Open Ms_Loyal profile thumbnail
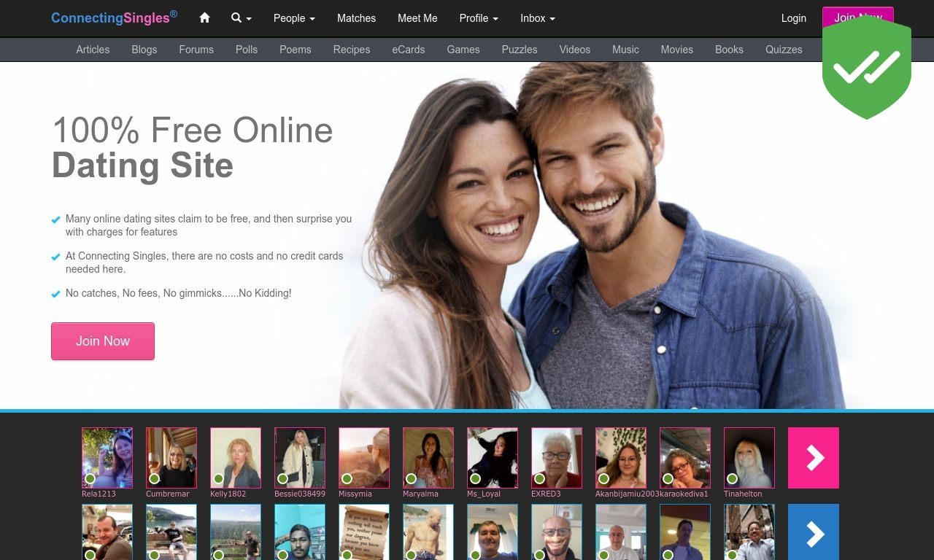Image resolution: width=934 pixels, height=560 pixels. click(493, 458)
